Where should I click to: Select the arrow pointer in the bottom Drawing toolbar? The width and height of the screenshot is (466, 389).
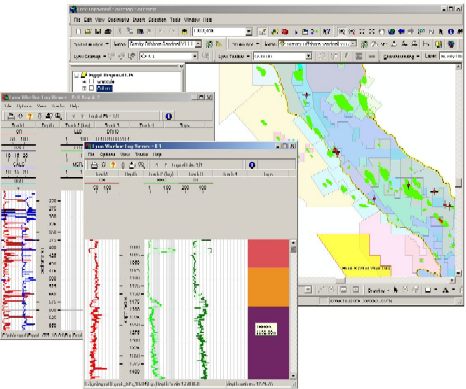tap(395, 290)
